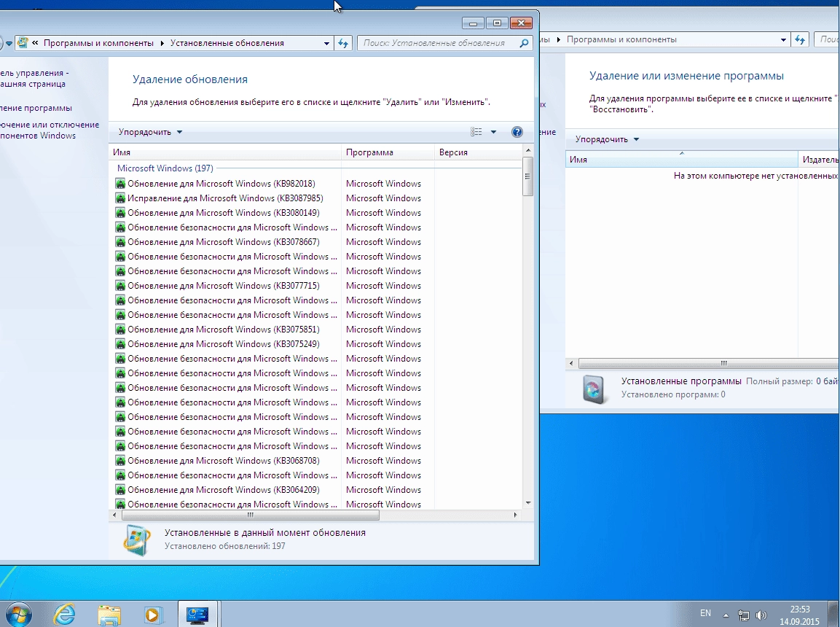Click icon of KB3075249 row
Screen dimensions: 840x627
click(x=120, y=343)
